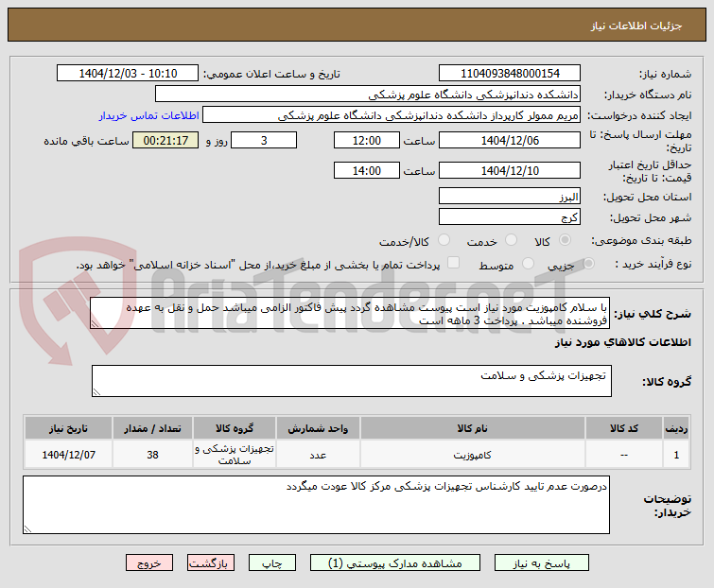Select the خدمت radio button

tap(511, 240)
